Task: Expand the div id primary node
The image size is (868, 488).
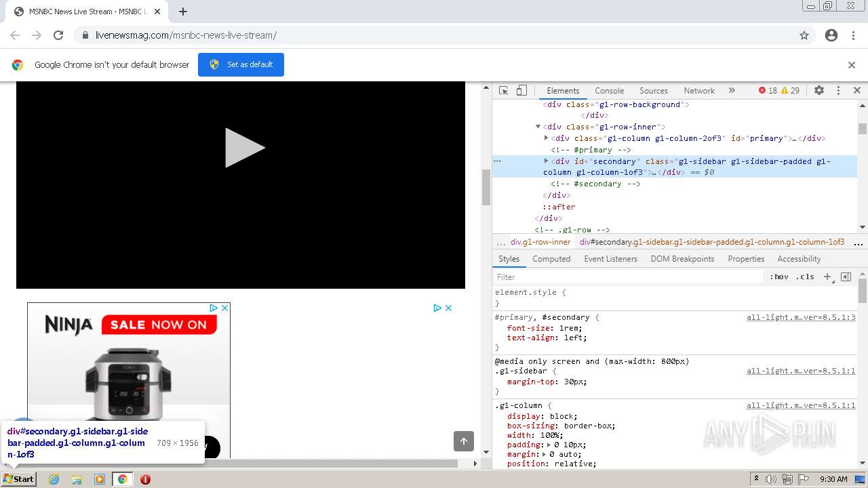Action: click(546, 138)
